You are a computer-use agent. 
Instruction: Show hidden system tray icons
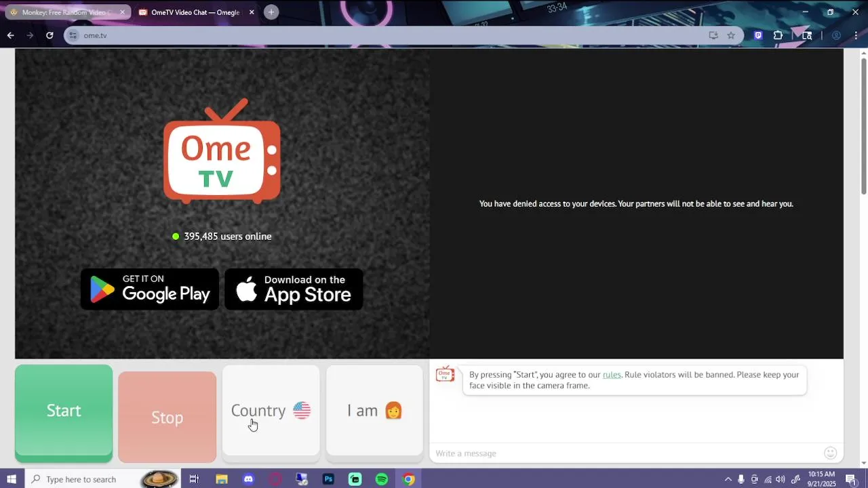coord(728,479)
